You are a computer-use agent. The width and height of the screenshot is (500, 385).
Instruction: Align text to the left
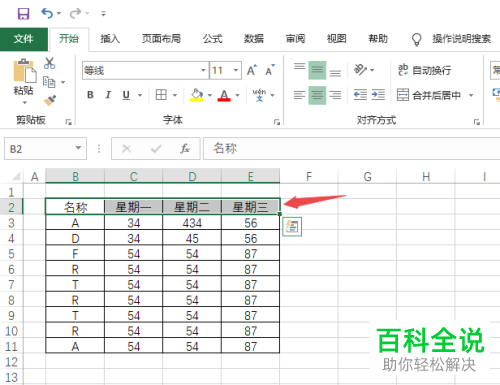[x=299, y=95]
